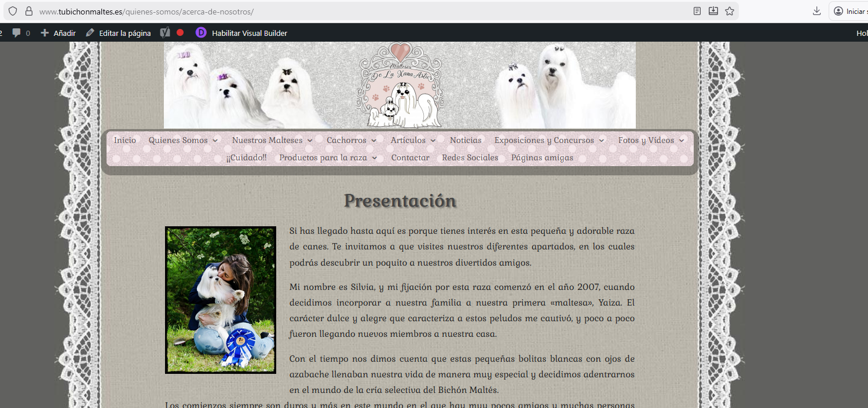
Task: Toggle reader view in address bar
Action: pos(697,11)
